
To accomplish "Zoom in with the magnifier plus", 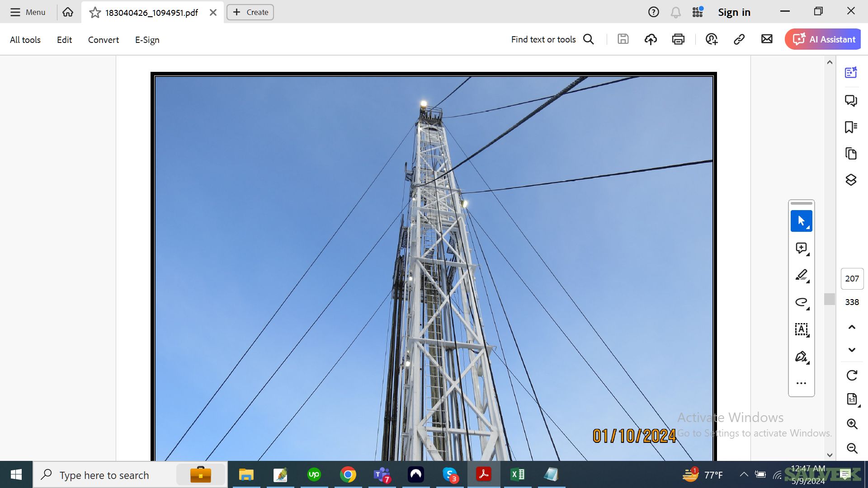I will point(852,424).
